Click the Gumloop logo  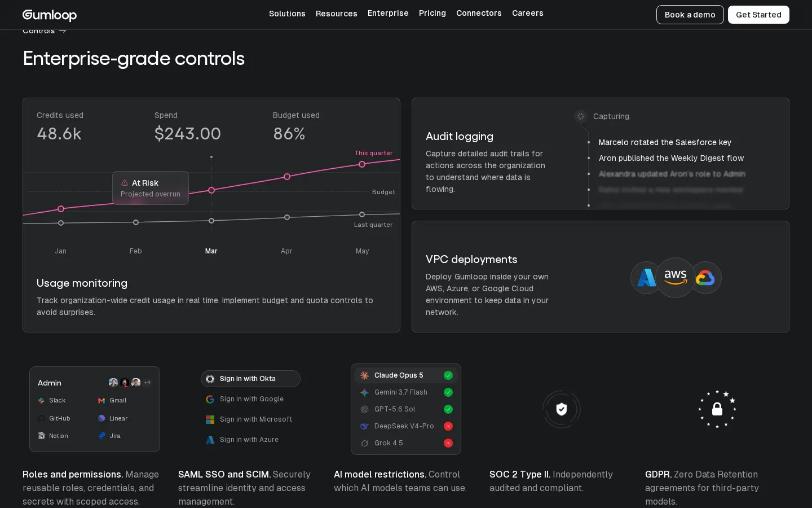[50, 15]
